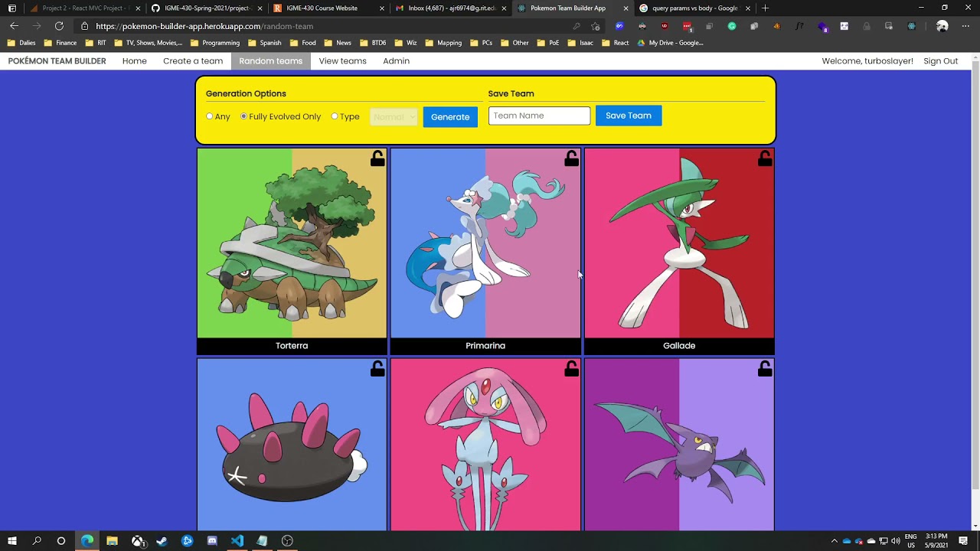Image resolution: width=980 pixels, height=551 pixels.
Task: Open Steam from the taskbar
Action: [x=162, y=541]
